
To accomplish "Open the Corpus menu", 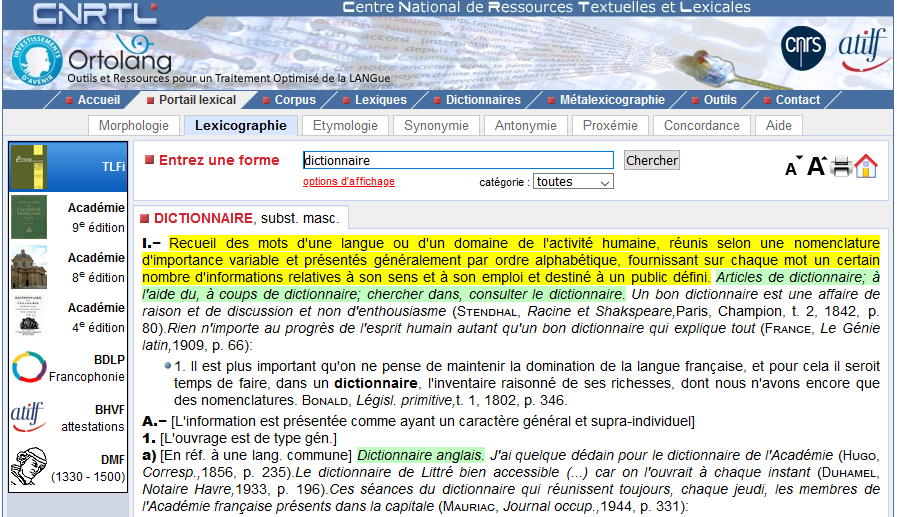I will click(x=289, y=100).
